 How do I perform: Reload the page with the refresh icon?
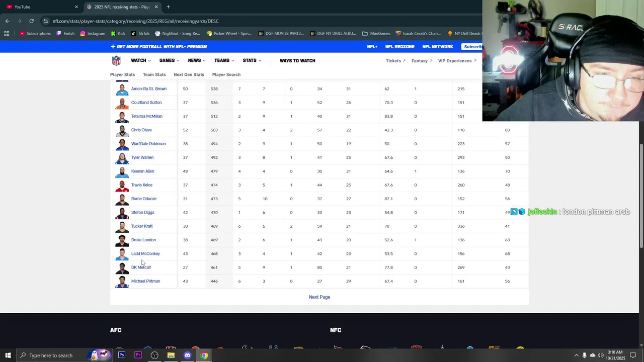coord(31,21)
